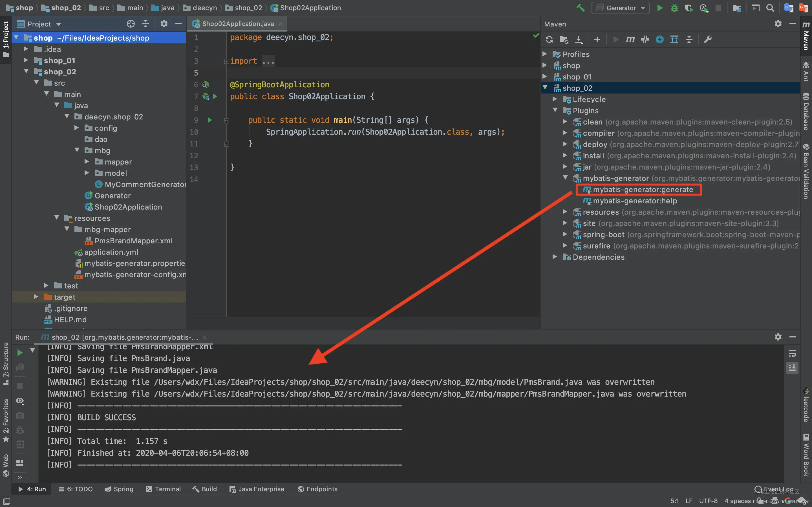812x507 pixels.
Task: Run the mybatis-generator:generate goal
Action: click(x=643, y=190)
